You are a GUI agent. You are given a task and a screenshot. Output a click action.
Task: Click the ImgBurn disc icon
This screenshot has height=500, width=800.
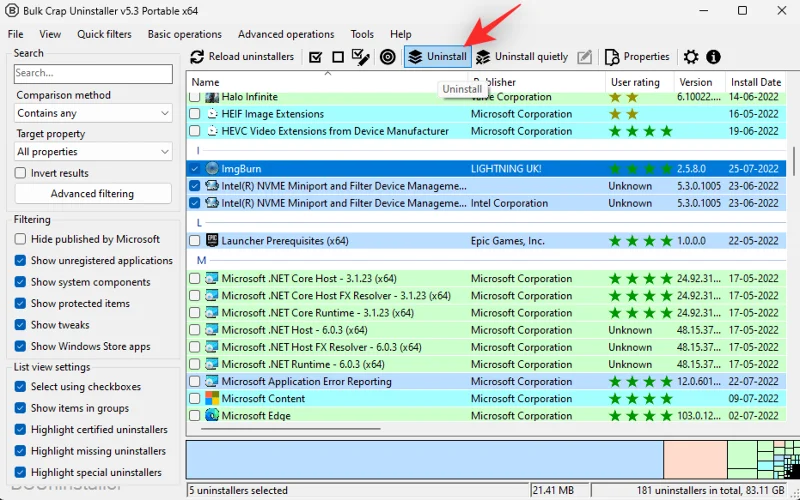click(x=212, y=168)
